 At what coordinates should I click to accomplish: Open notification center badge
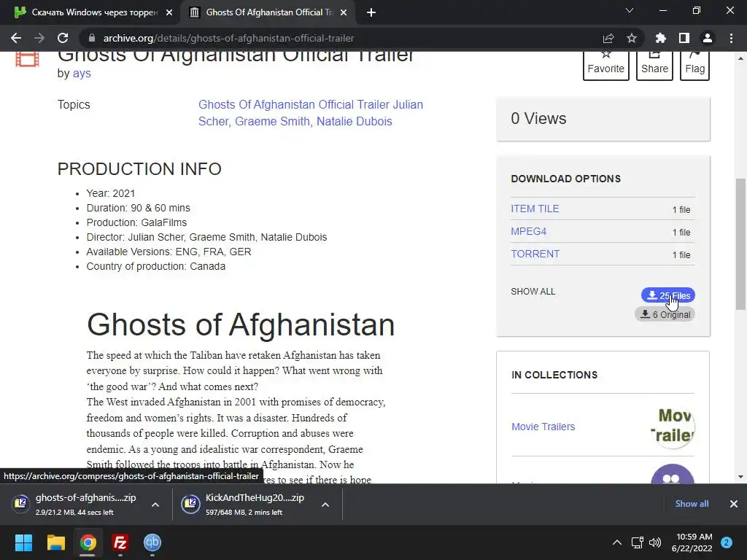click(x=727, y=542)
